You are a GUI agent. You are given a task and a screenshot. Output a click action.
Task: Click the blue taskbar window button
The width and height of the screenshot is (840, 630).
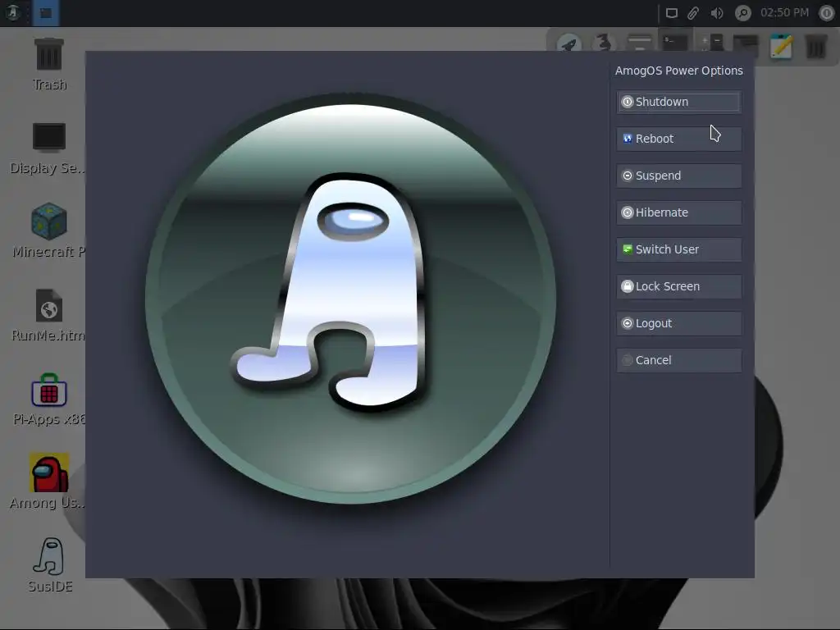click(x=46, y=13)
